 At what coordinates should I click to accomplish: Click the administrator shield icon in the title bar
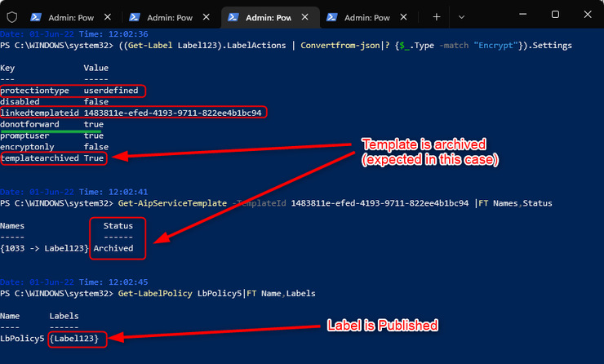(x=12, y=17)
